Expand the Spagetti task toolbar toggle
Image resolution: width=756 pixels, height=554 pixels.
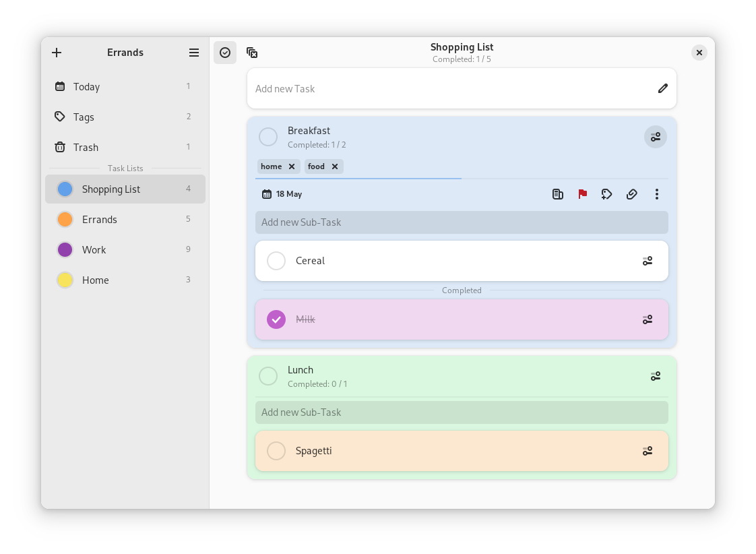[x=648, y=451]
